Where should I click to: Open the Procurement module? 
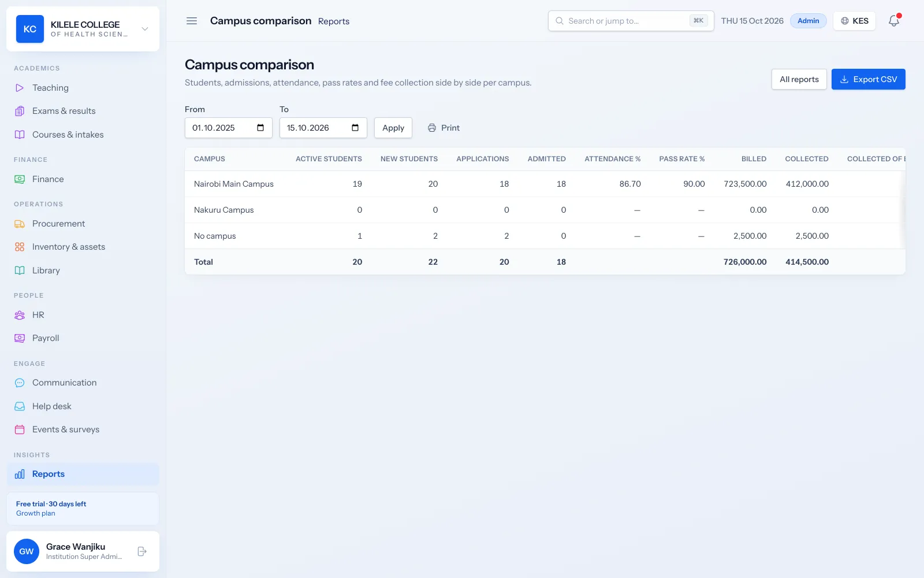point(83,224)
